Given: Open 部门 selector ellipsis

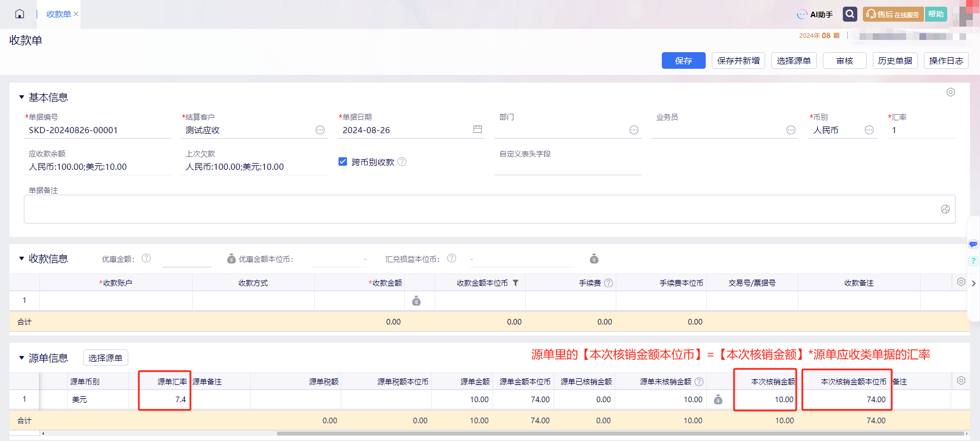Looking at the screenshot, I should (634, 130).
